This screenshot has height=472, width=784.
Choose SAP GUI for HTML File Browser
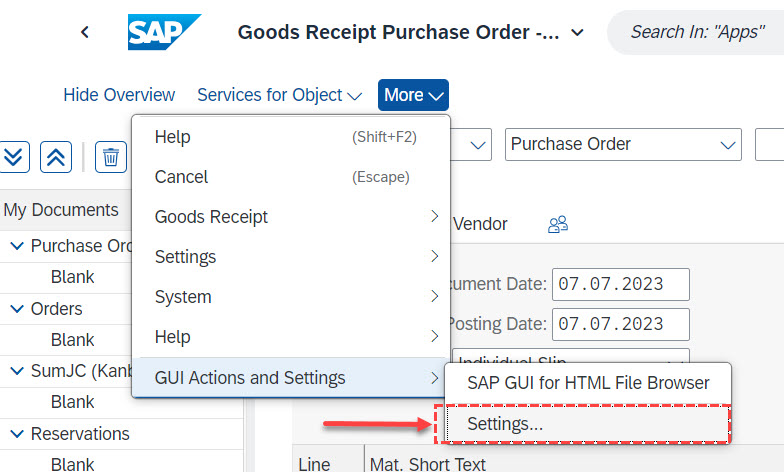588,382
